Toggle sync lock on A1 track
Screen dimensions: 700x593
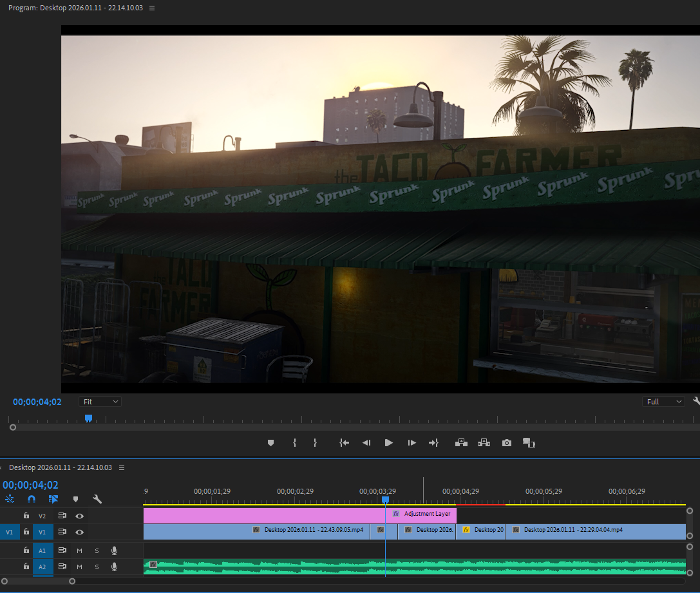pos(62,551)
